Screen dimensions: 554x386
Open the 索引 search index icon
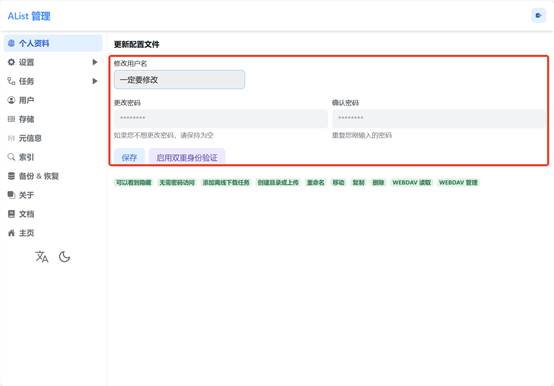11,157
